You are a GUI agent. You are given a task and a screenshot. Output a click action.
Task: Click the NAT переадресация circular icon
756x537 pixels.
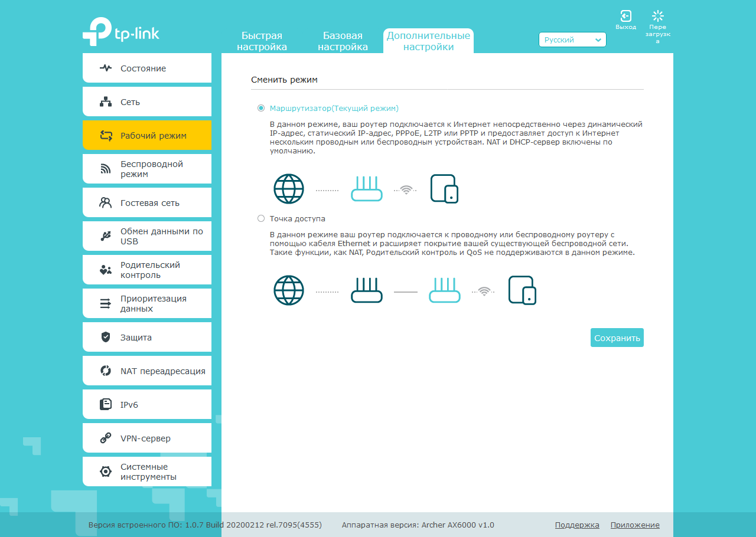(106, 371)
